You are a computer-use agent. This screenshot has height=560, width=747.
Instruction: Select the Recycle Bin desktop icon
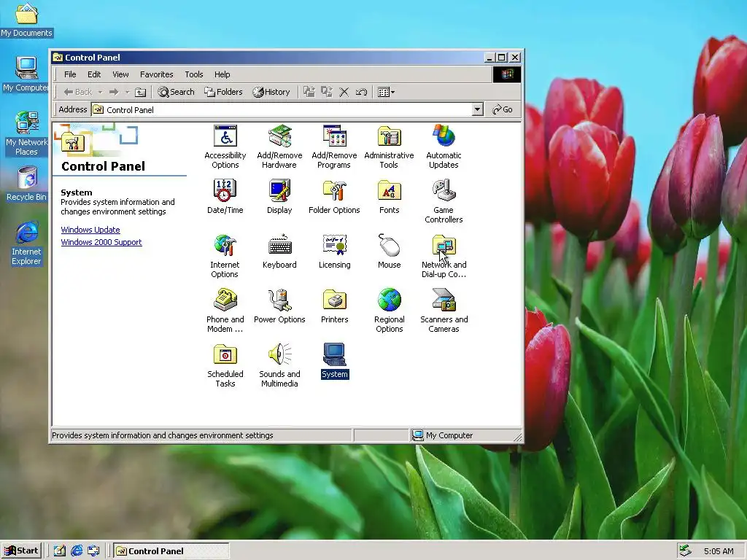(x=27, y=183)
